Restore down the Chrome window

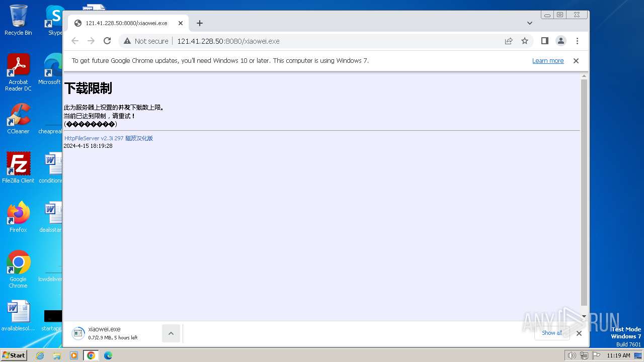coord(560,15)
